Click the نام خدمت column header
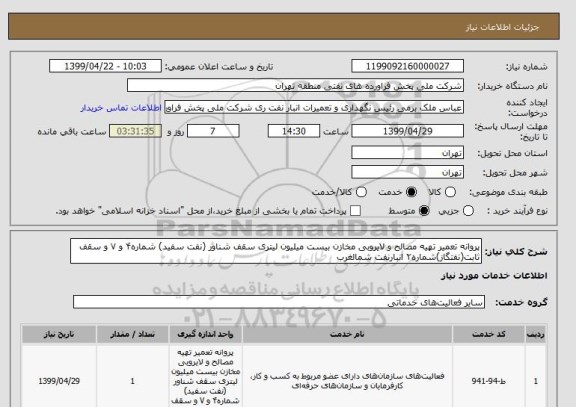Viewport: 576px width, 407px height. pos(347,334)
